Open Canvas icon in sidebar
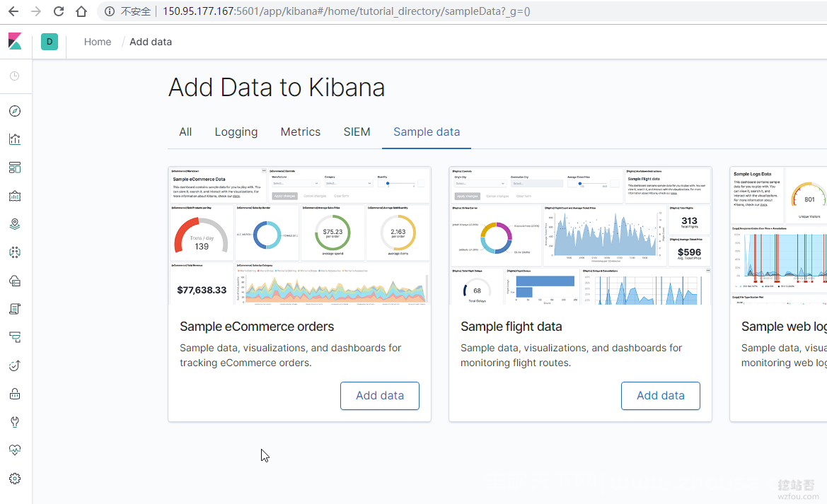The height and width of the screenshot is (504, 827). point(15,196)
